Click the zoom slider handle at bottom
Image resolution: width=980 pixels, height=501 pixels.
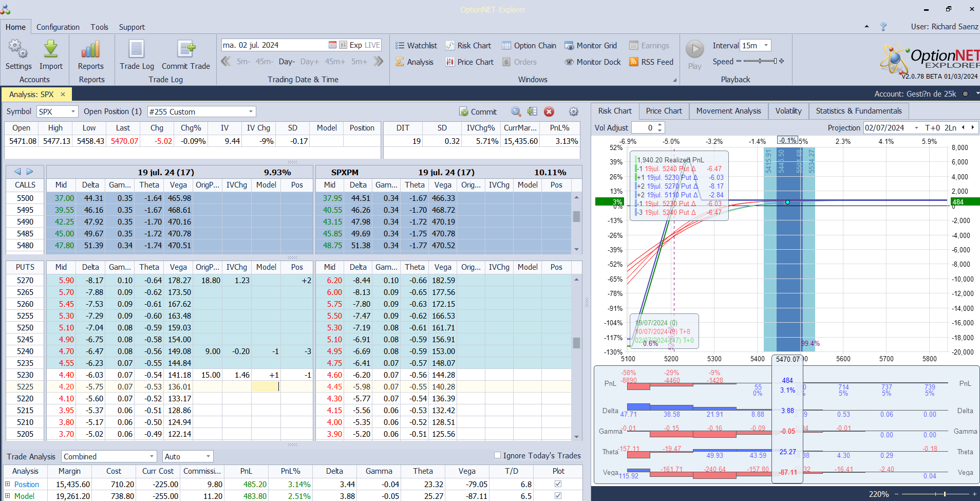945,494
